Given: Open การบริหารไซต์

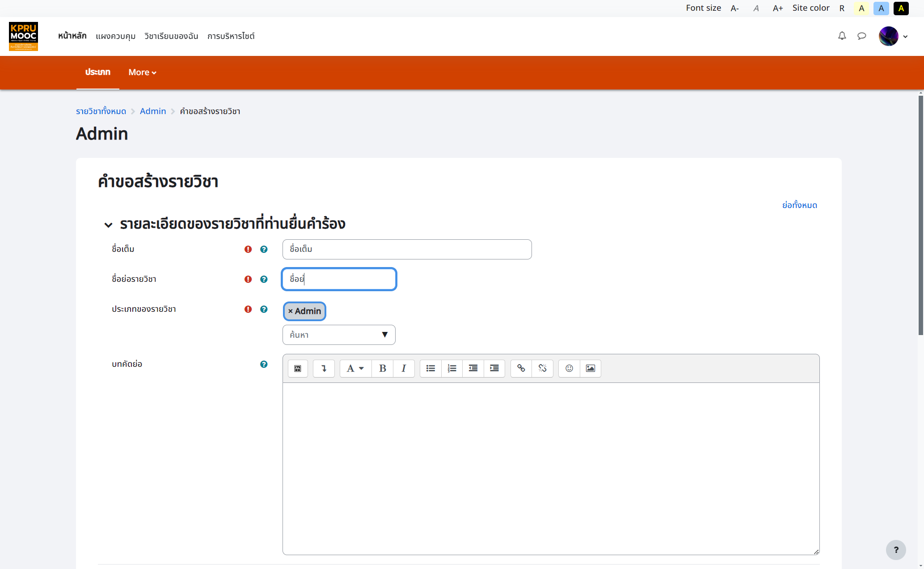Looking at the screenshot, I should [x=231, y=36].
